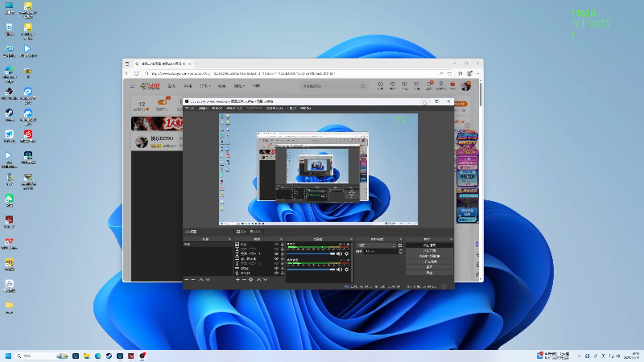Move the scene down in OBS Scenes dock

(208, 279)
